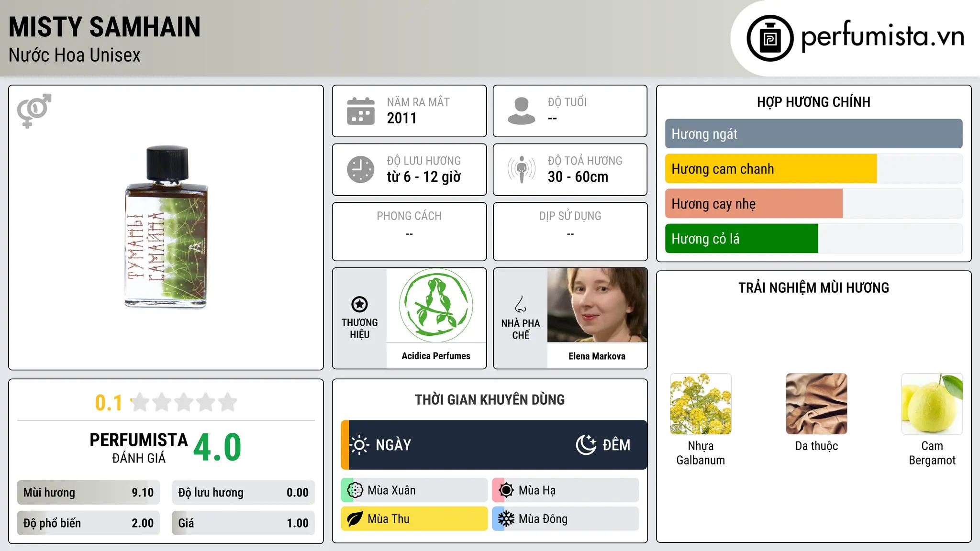
Task: Click the Hương cỏ lá accord bar
Action: pos(813,239)
